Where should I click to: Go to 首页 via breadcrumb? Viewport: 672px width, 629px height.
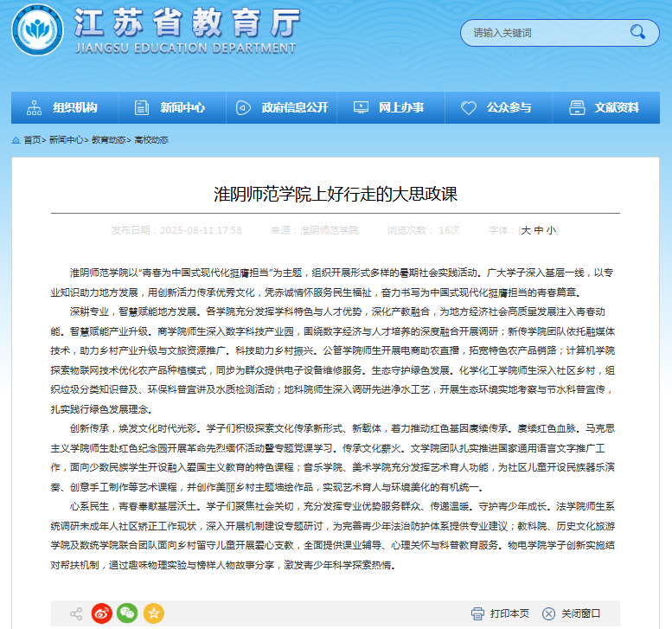pos(32,140)
